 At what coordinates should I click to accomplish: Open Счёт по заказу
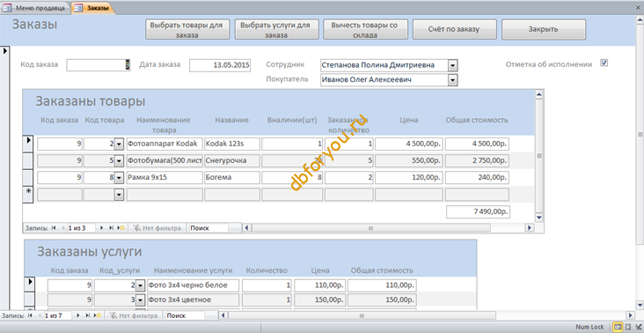pyautogui.click(x=454, y=30)
